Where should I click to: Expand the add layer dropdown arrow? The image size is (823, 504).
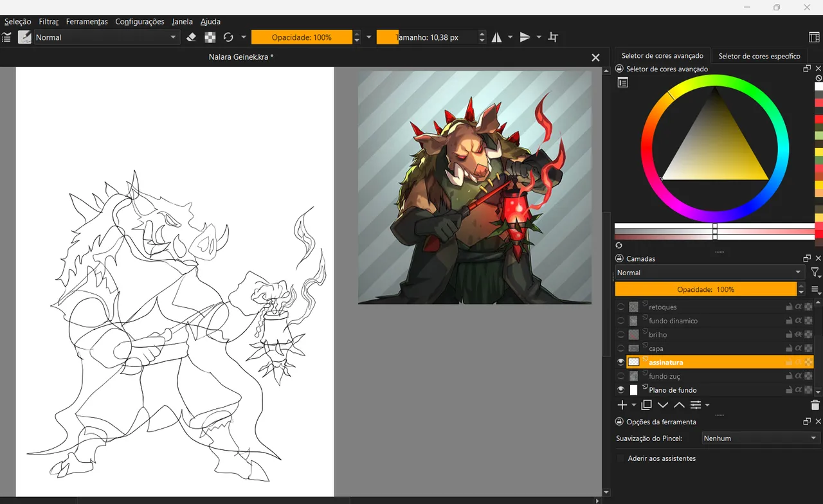[x=634, y=405]
